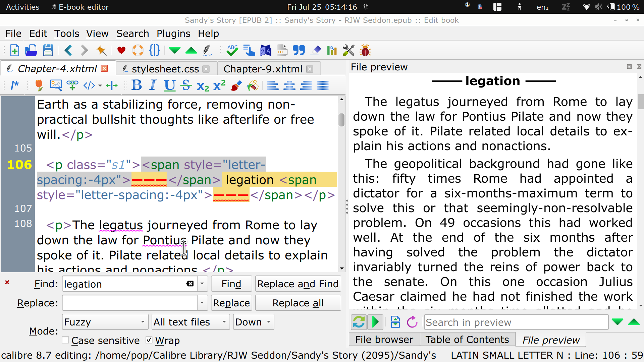Click the Check book bug icon
Screen dimensions: 644x362
point(365,51)
